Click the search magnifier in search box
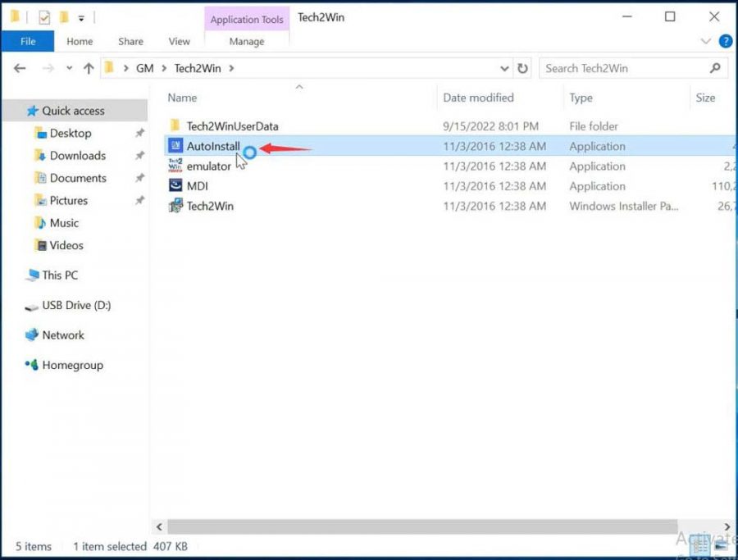This screenshot has height=560, width=738. coord(717,68)
